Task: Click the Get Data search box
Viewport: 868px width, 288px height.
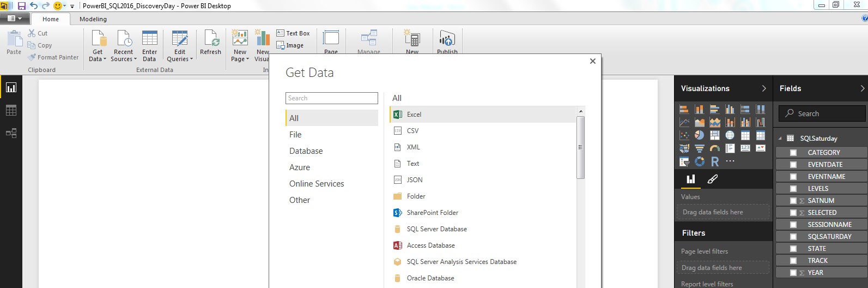Action: 332,98
